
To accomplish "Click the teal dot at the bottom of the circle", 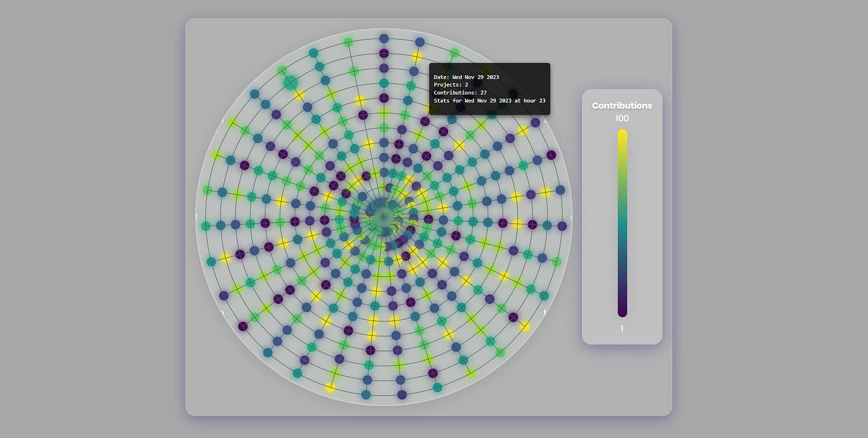I will (x=366, y=394).
